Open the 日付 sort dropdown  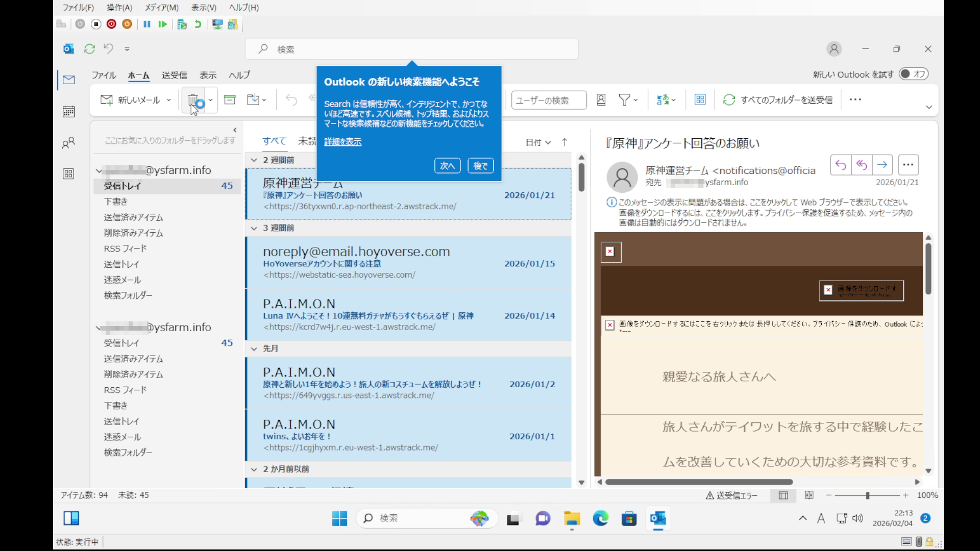[x=538, y=142]
